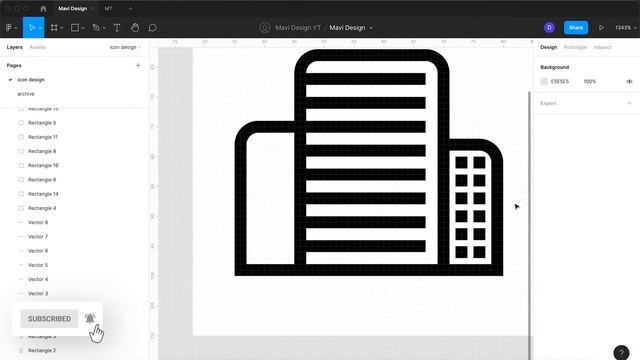Select the Hand tool
The height and width of the screenshot is (360, 640).
(x=135, y=28)
